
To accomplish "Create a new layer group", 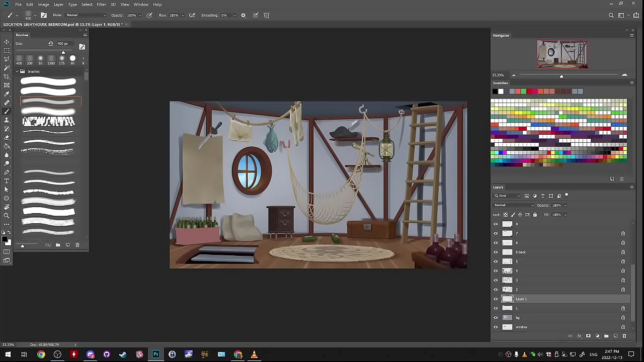I will point(606,336).
